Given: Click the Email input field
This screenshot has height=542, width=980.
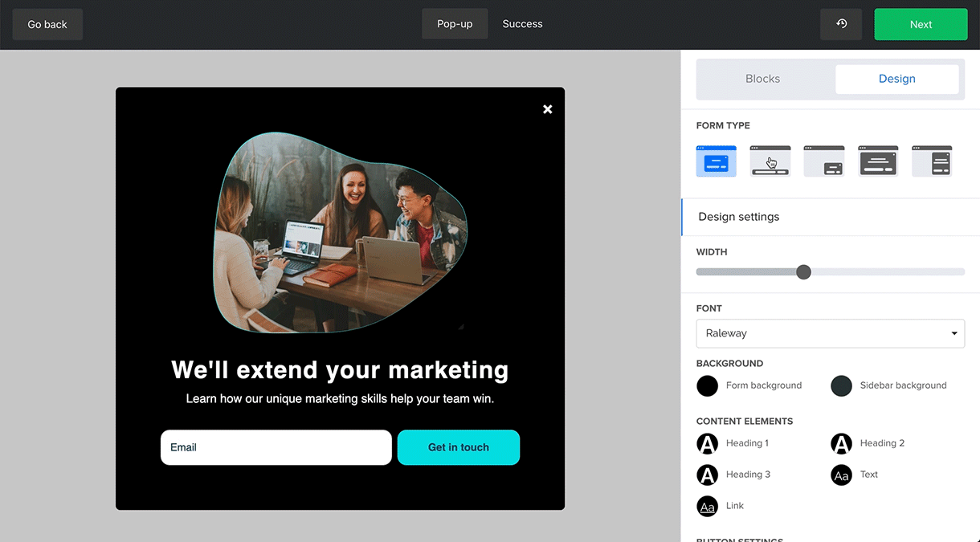Looking at the screenshot, I should pos(276,447).
